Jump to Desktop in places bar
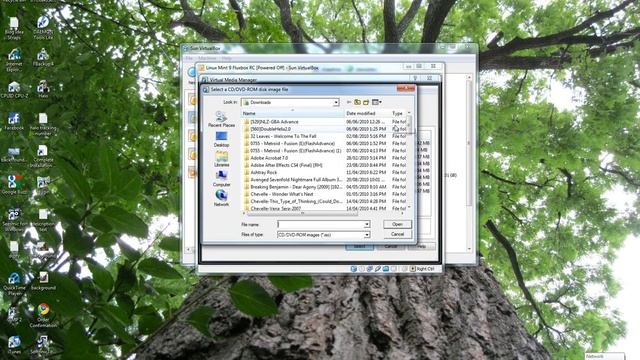 tap(221, 139)
